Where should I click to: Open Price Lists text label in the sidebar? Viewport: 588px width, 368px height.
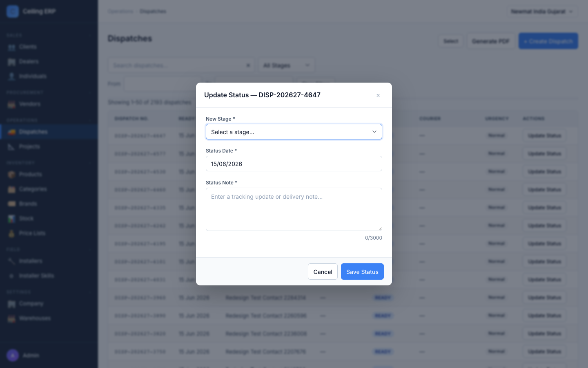tap(32, 233)
